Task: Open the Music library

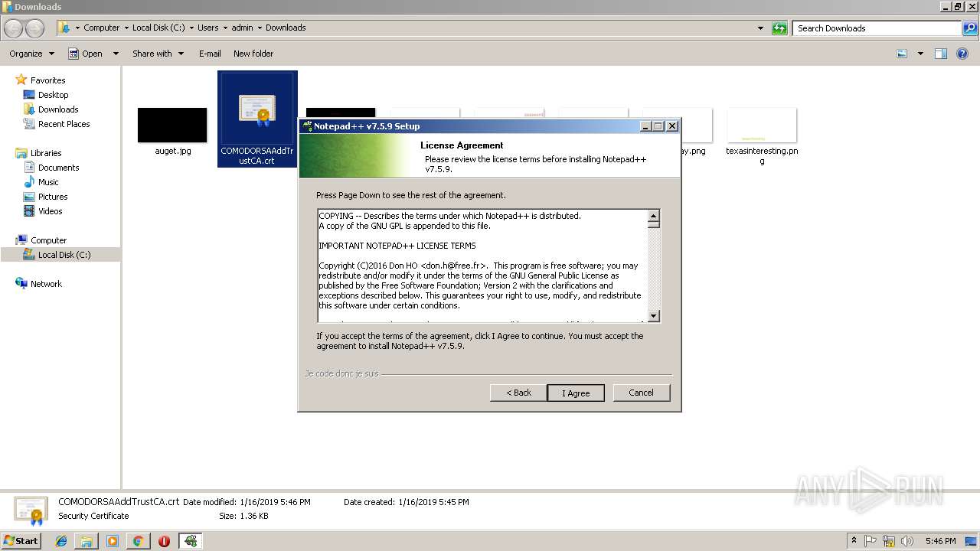Action: click(x=48, y=182)
